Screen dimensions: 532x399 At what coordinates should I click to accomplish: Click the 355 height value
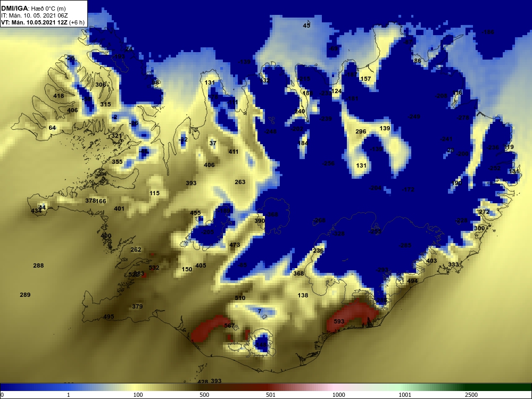(118, 162)
